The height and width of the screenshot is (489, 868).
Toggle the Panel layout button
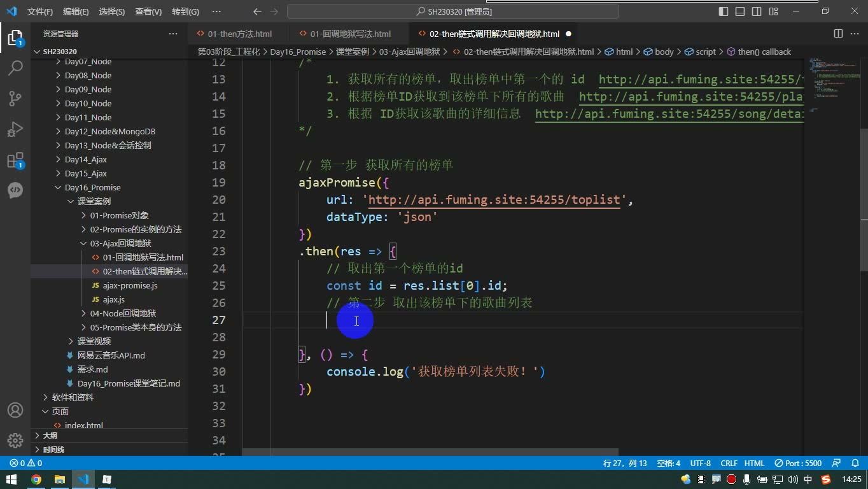[x=740, y=11]
